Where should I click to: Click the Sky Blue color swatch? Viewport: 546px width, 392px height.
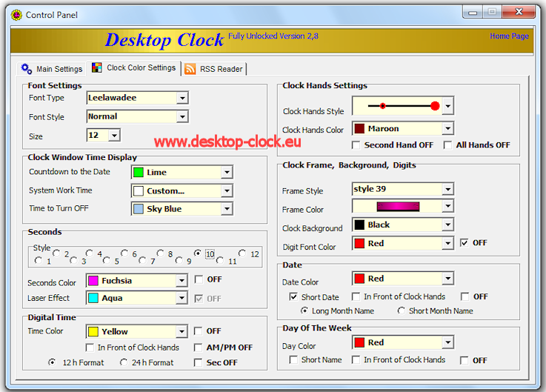coord(139,209)
